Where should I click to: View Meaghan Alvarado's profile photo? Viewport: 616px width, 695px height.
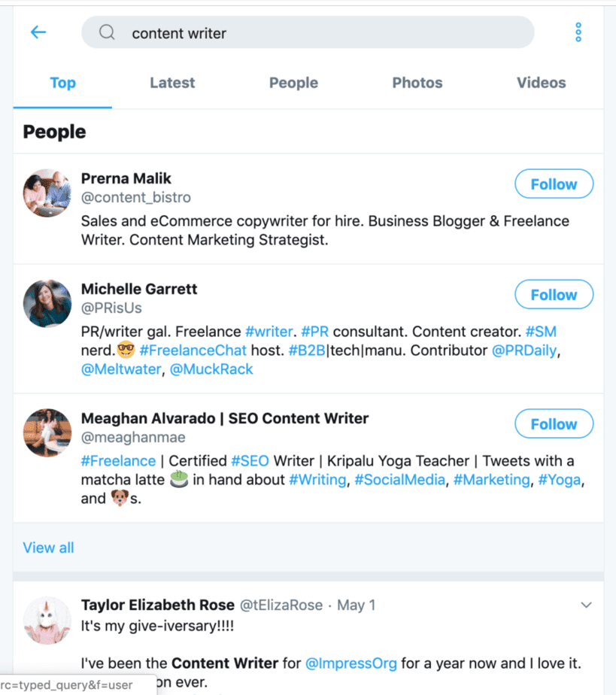tap(47, 432)
